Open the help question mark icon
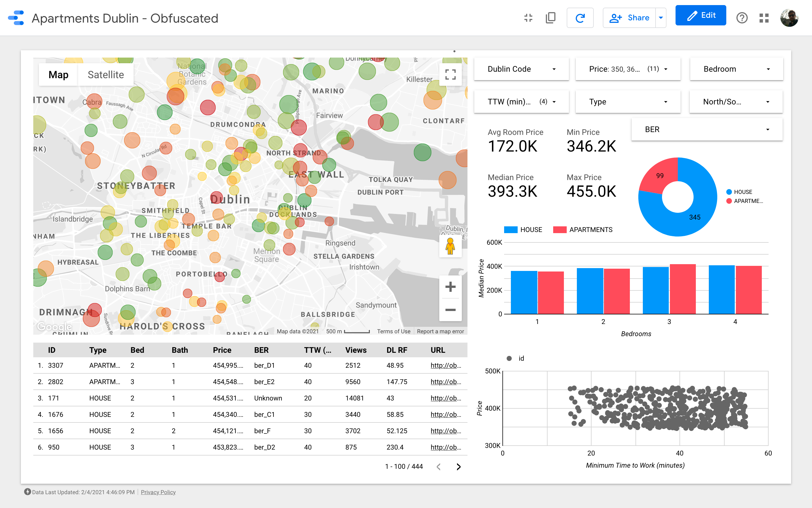The height and width of the screenshot is (508, 812). (742, 18)
